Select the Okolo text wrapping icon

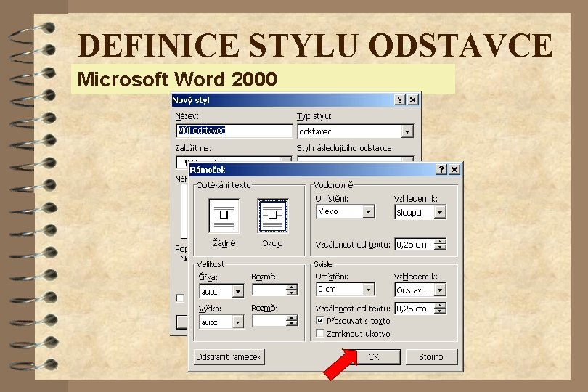[x=273, y=216]
